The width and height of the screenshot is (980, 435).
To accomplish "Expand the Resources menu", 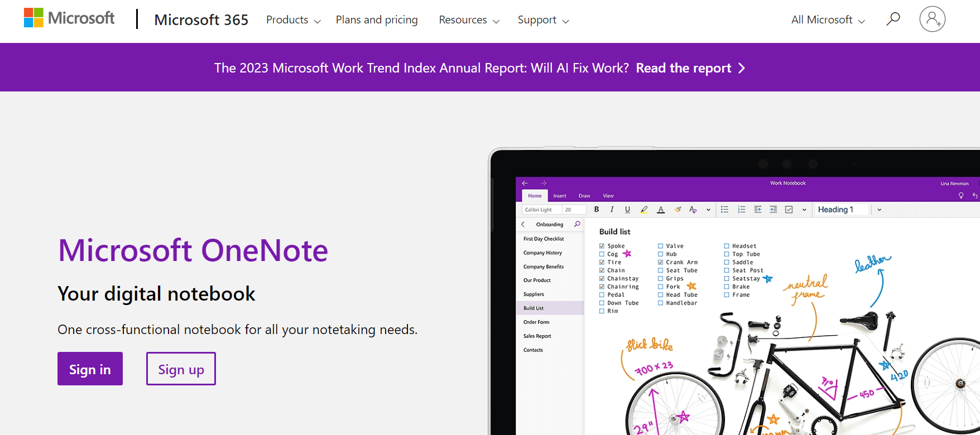I will click(x=469, y=20).
